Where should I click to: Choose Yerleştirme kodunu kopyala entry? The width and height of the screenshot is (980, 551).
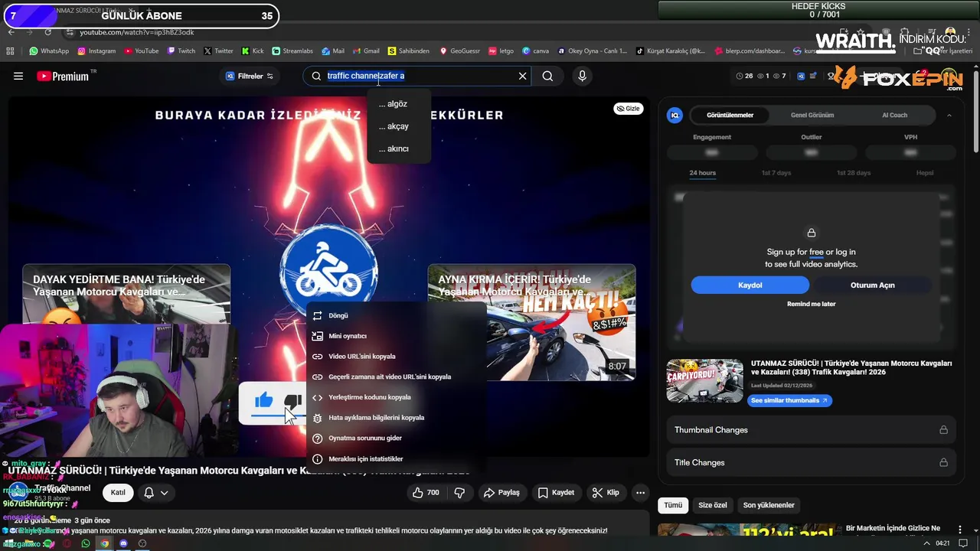click(x=396, y=397)
